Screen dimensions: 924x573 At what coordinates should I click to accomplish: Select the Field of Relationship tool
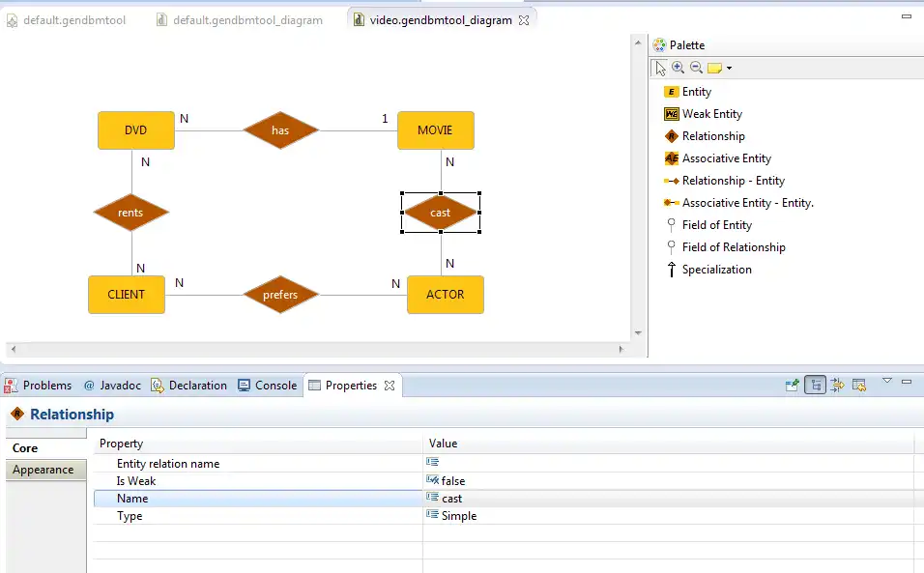pos(725,247)
